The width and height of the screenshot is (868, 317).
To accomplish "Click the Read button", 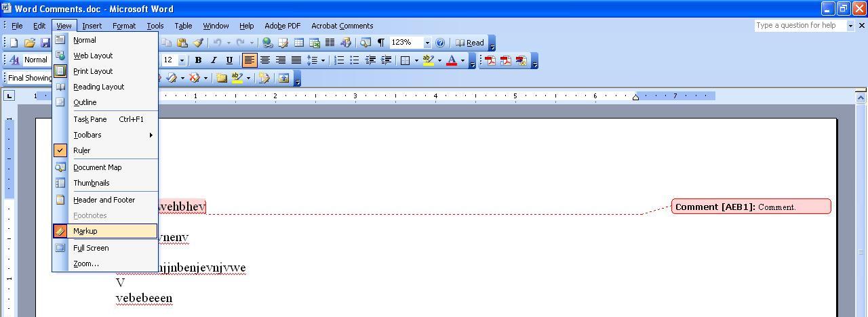I will pyautogui.click(x=469, y=43).
